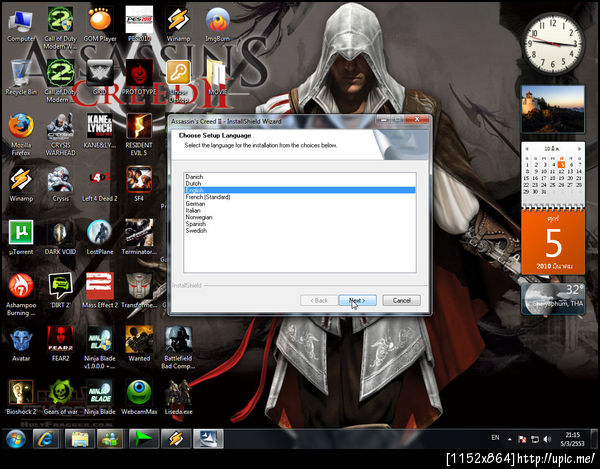Viewport: 600px width, 469px height.
Task: Go to next month in calendar gadget
Action: tap(579, 148)
